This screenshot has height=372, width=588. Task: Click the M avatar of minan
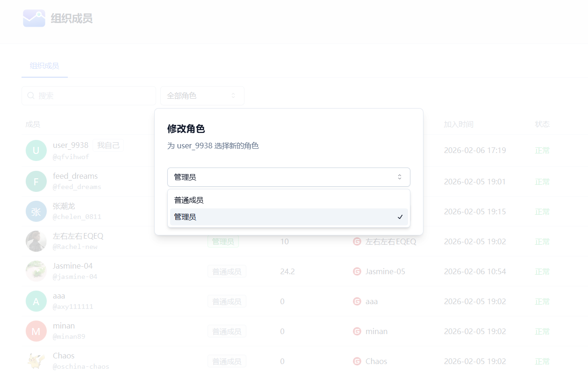tap(36, 331)
